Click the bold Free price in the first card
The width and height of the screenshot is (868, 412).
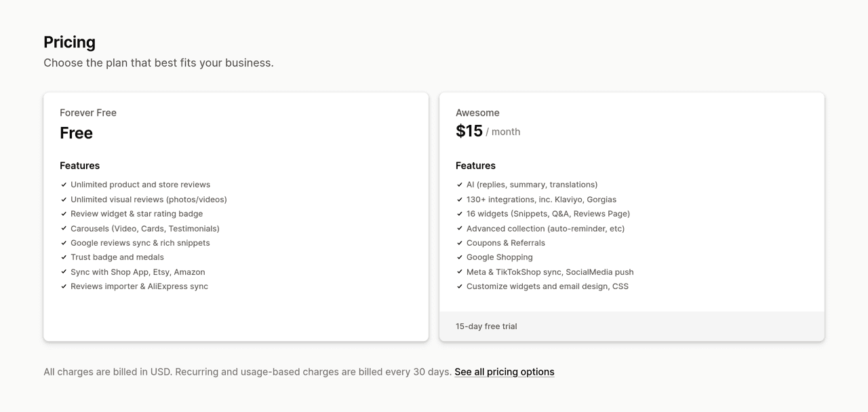click(x=76, y=133)
